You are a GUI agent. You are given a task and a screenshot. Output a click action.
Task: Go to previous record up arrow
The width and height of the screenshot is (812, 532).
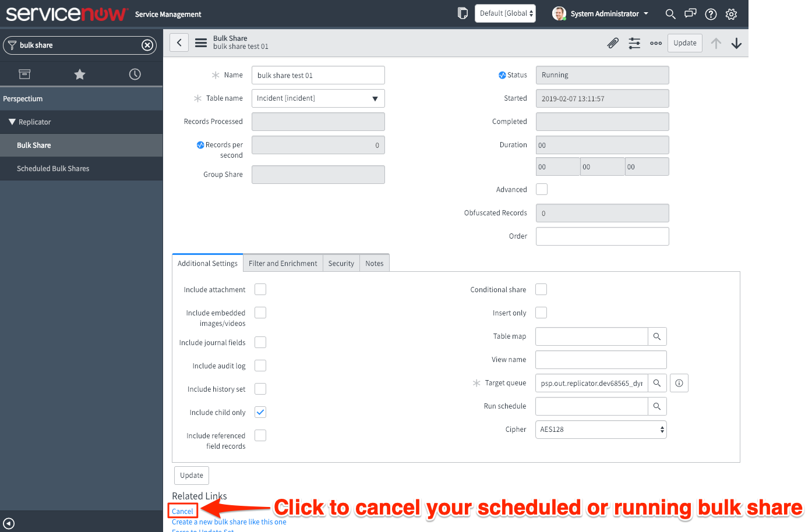click(x=716, y=43)
